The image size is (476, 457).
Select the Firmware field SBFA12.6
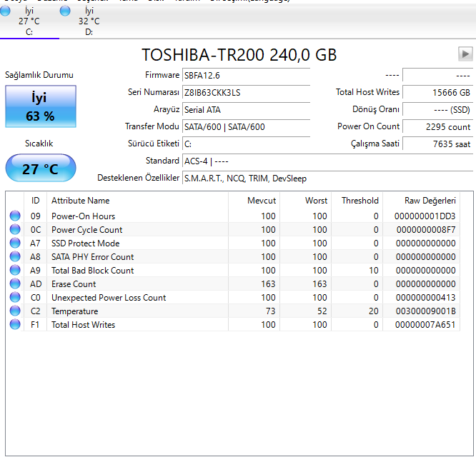[246, 75]
